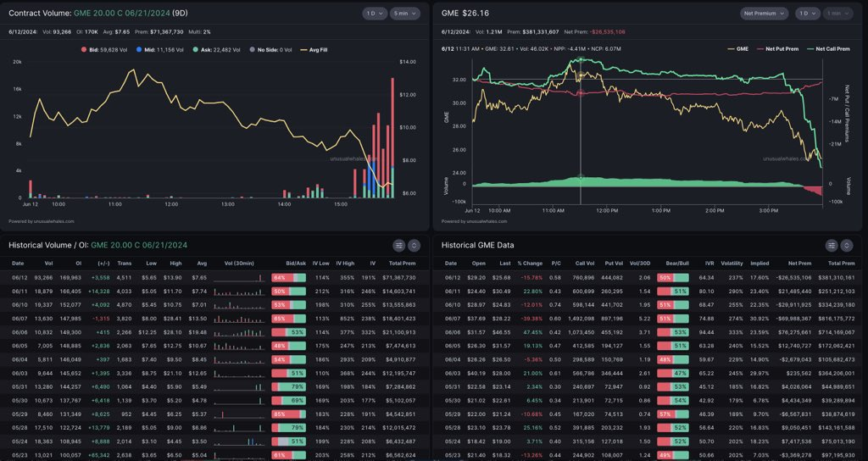Screen dimensions: 868x461
Task: Sort Historical Volume table by Vol column header
Action: click(48, 264)
